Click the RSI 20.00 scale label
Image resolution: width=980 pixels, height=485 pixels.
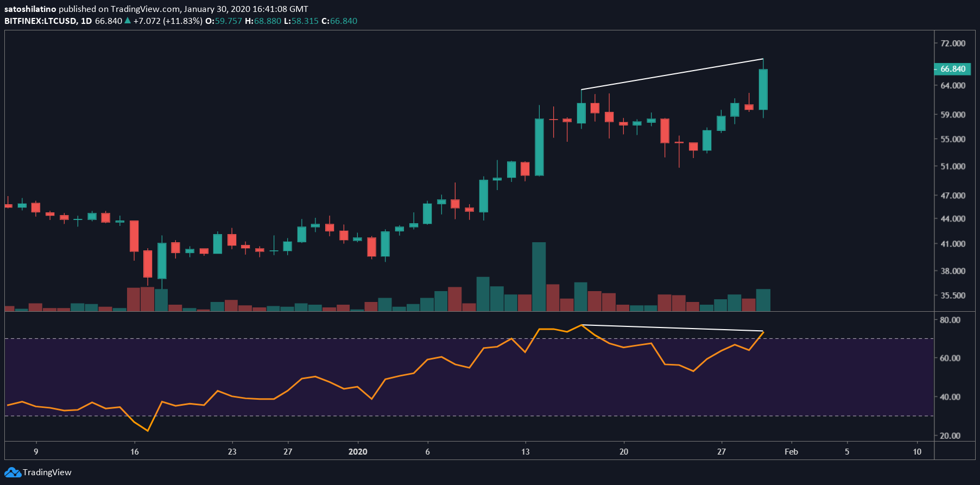pyautogui.click(x=950, y=436)
